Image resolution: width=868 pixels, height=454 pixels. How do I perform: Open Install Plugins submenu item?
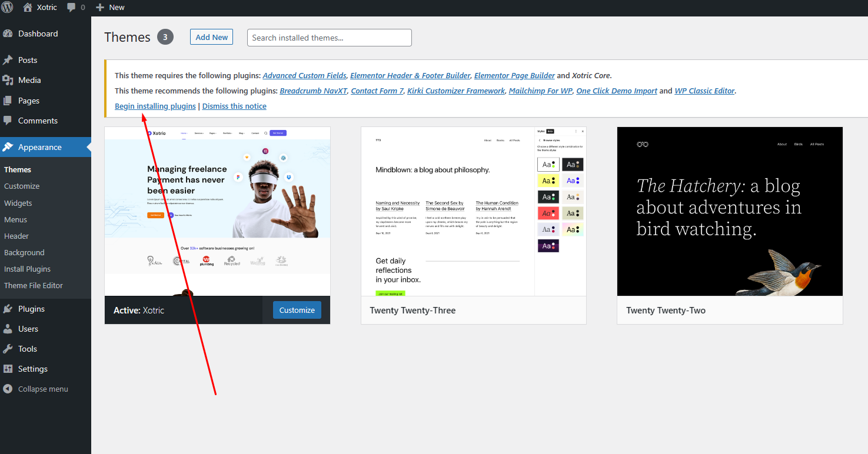tap(27, 269)
